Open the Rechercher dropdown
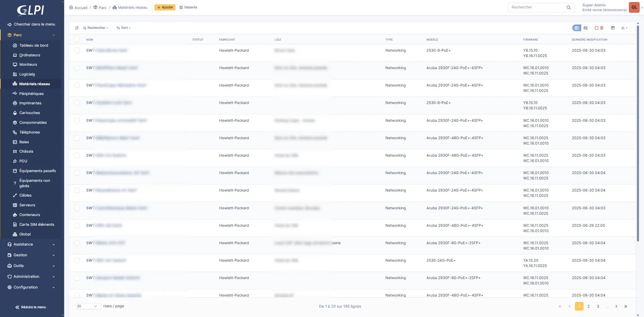 pyautogui.click(x=96, y=28)
